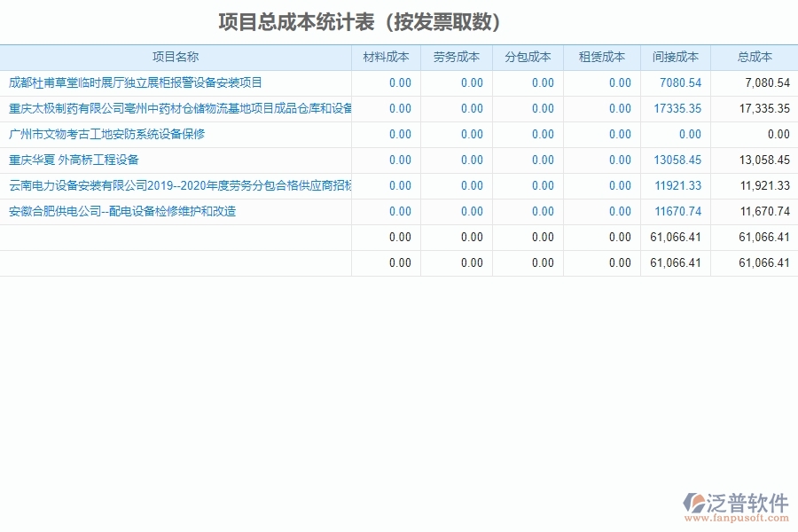Click the 项目总成本统计表 page title
The height and width of the screenshot is (532, 798).
pos(360,20)
